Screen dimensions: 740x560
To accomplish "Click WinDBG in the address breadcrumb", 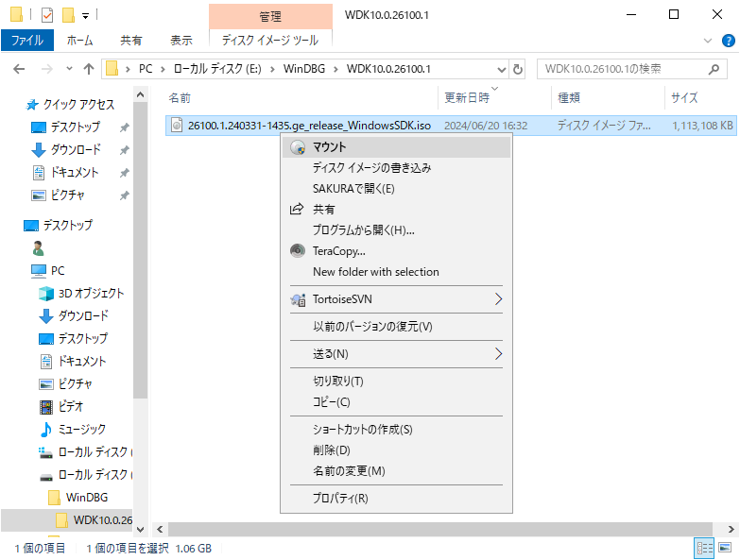I will click(x=304, y=69).
